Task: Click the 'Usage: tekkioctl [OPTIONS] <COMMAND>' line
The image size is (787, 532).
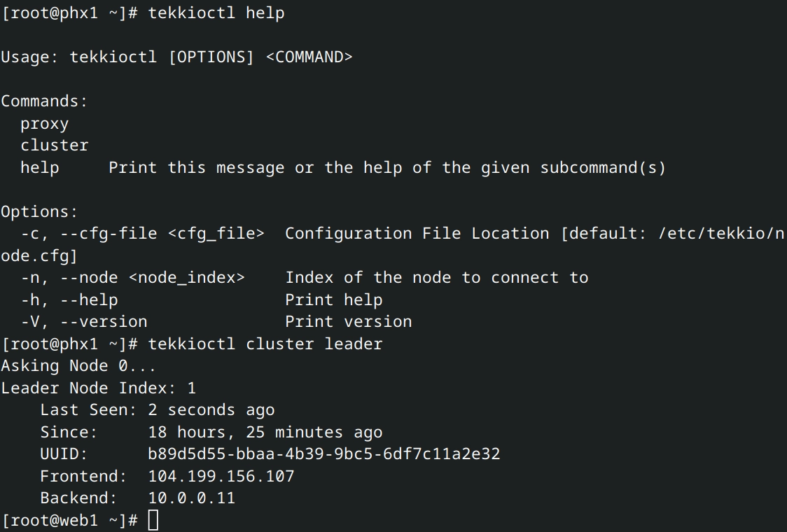Action: click(176, 57)
